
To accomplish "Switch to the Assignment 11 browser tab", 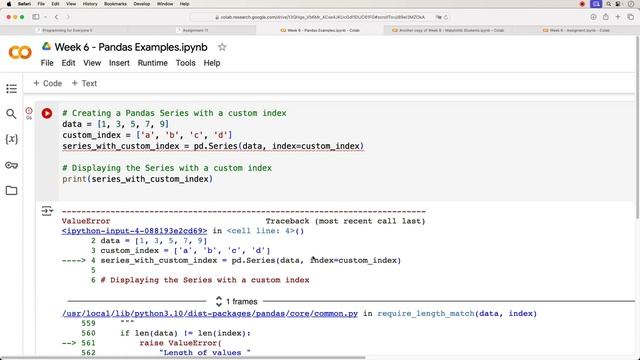I will (192, 30).
